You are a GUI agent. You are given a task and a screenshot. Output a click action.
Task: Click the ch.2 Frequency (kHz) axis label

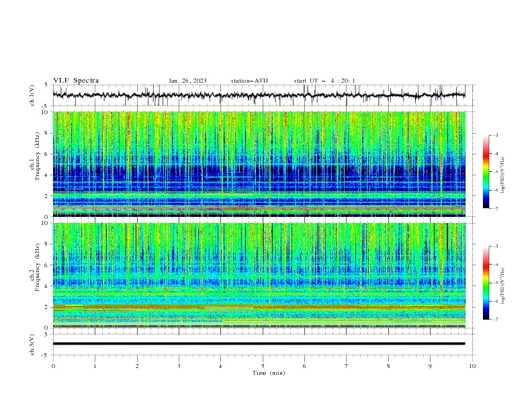pyautogui.click(x=35, y=267)
